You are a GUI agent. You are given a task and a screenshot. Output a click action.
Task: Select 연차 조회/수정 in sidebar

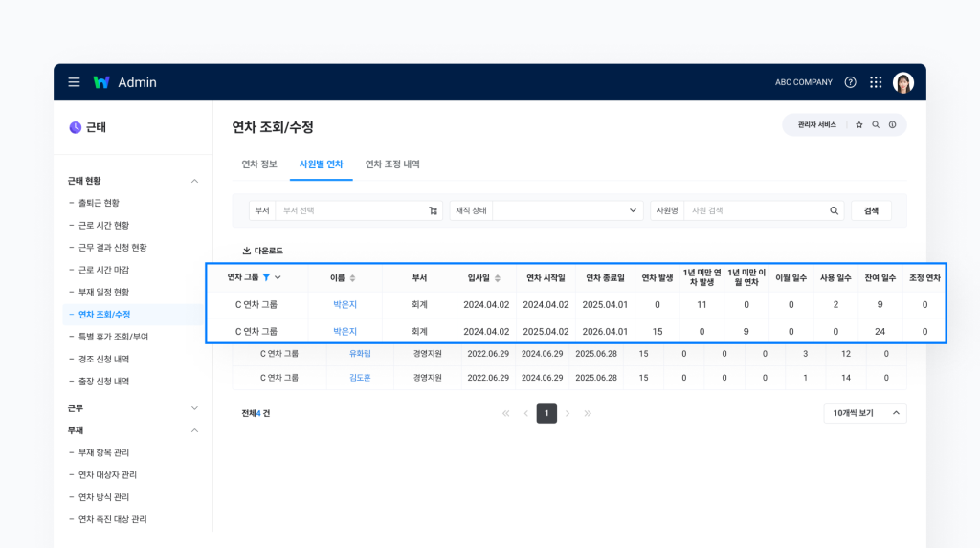click(104, 315)
